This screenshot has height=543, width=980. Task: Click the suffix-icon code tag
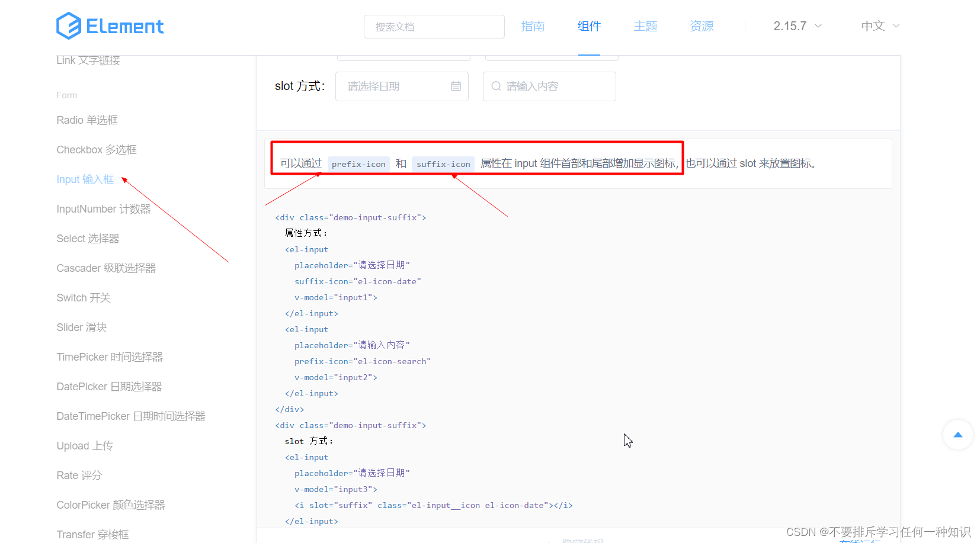(443, 164)
